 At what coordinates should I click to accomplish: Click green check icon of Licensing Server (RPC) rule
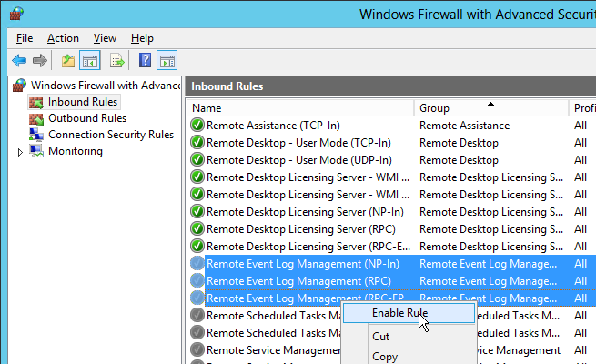point(197,228)
